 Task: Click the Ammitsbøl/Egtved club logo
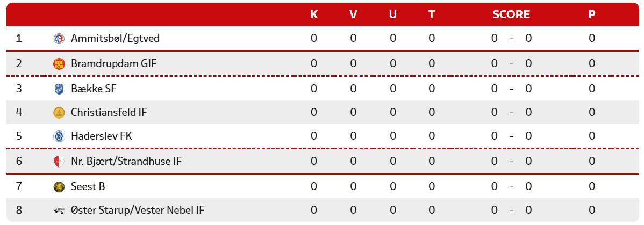[x=59, y=39]
